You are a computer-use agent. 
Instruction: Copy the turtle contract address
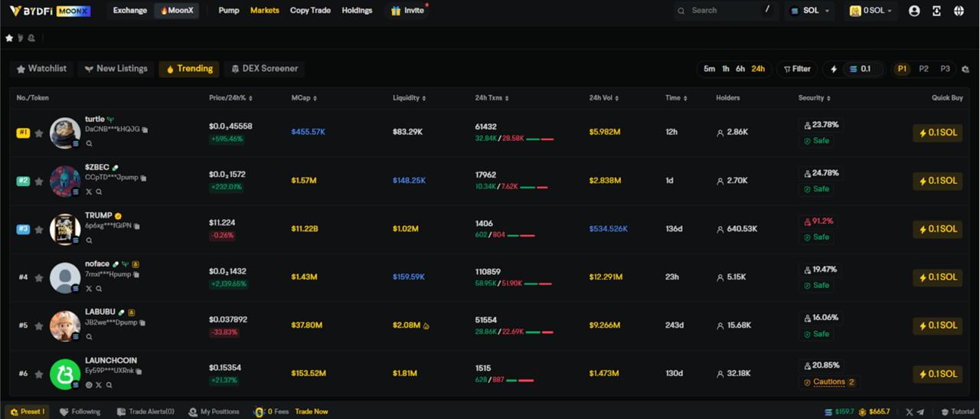tap(145, 129)
